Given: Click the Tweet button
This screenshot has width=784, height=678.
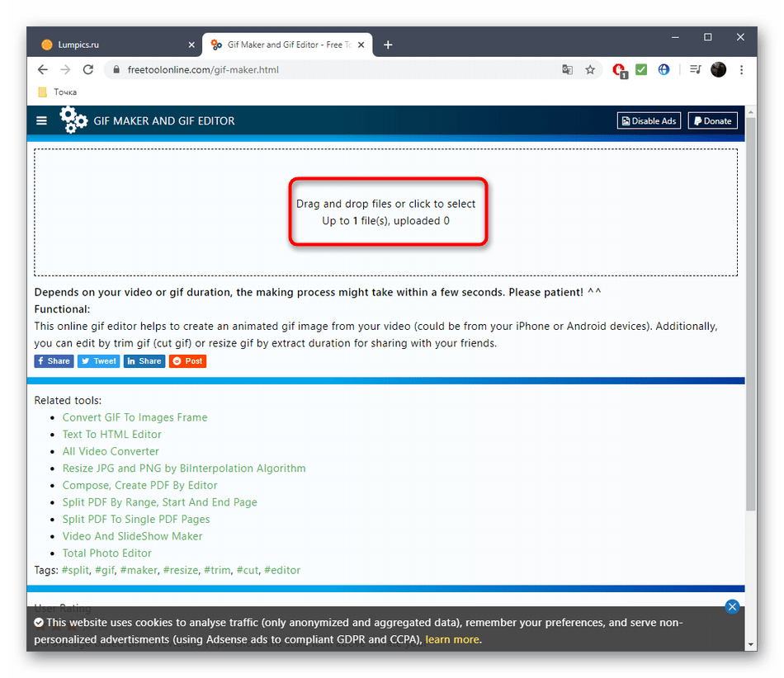Looking at the screenshot, I should pyautogui.click(x=98, y=361).
